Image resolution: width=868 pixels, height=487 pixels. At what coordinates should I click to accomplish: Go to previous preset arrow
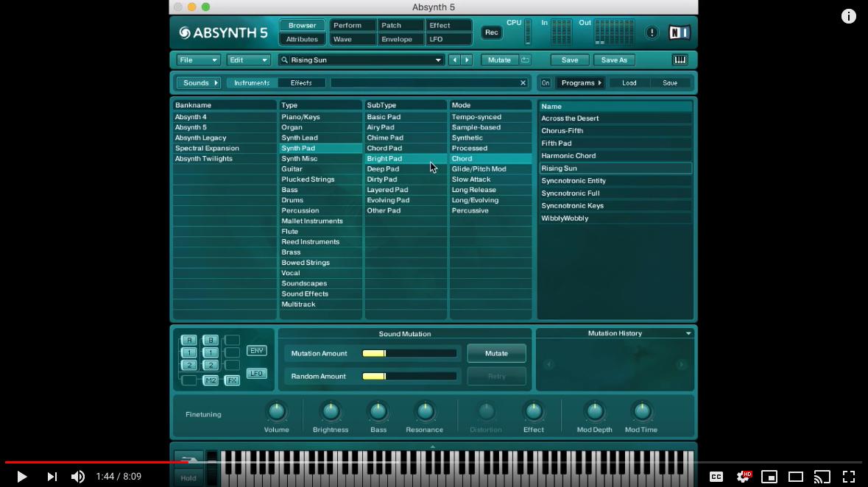coord(454,60)
